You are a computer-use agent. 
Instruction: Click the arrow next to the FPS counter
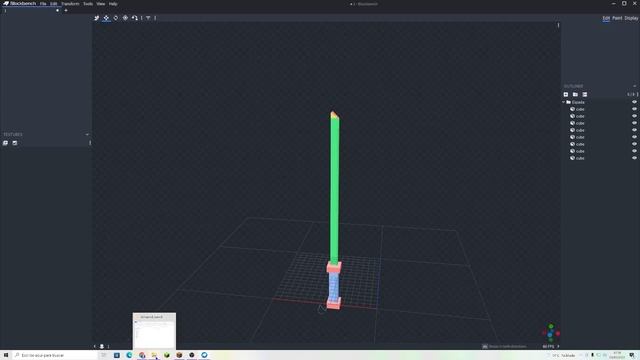[558, 347]
